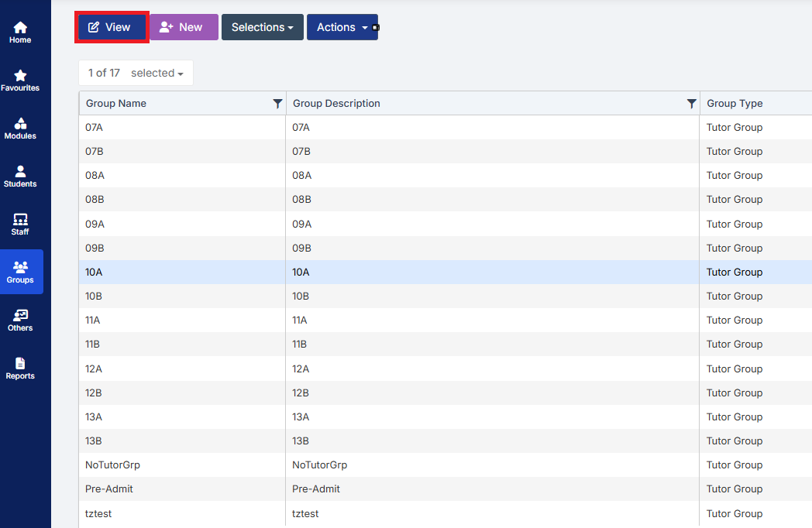Click the New button to create a group
This screenshot has height=528, width=812.
coord(184,26)
